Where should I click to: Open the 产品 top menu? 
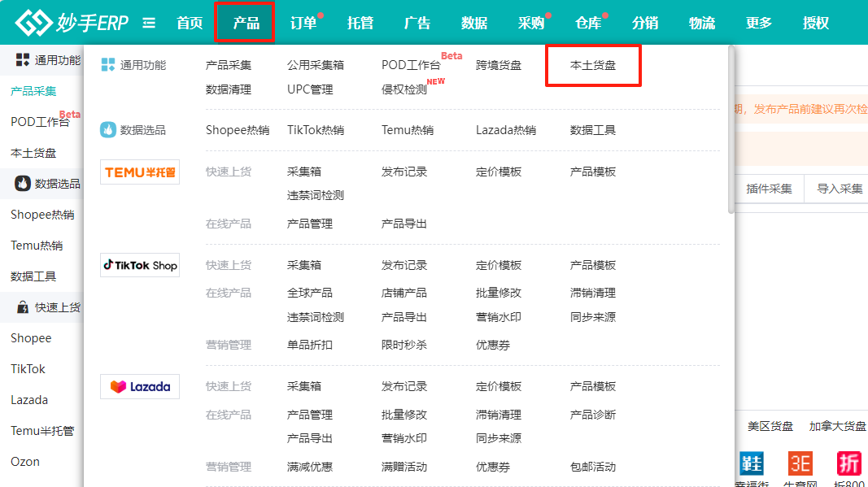[246, 23]
